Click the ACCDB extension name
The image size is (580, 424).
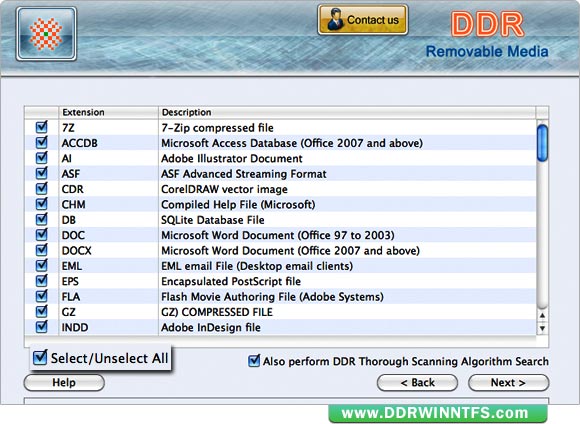click(80, 143)
